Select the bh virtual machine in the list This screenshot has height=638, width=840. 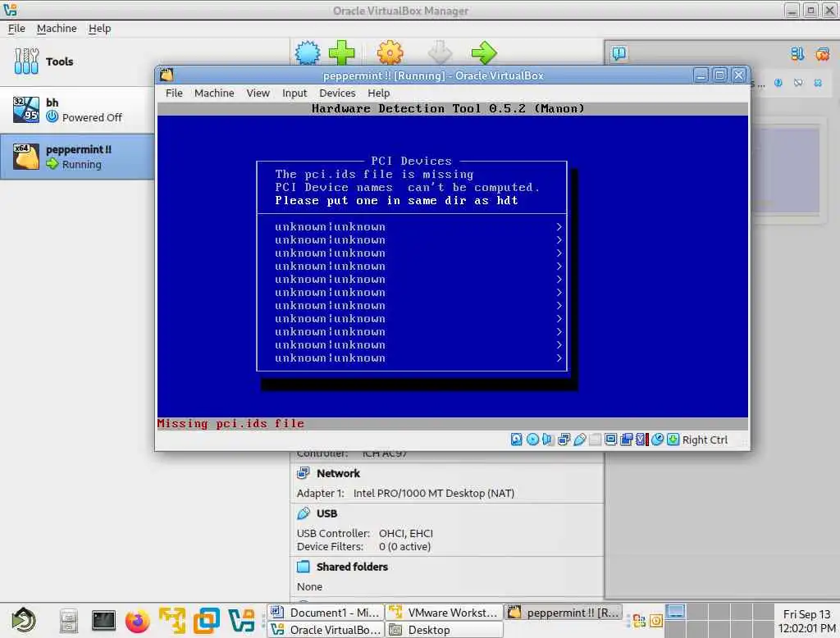77,110
